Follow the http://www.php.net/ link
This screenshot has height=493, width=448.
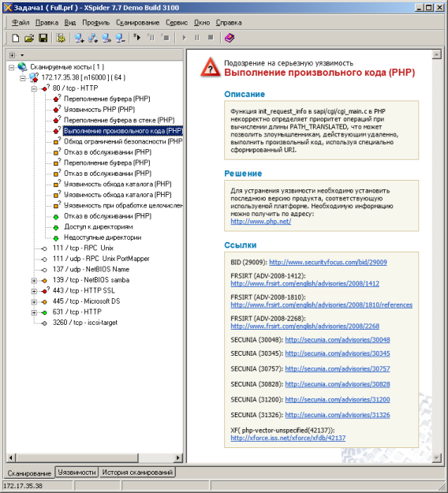coord(260,222)
